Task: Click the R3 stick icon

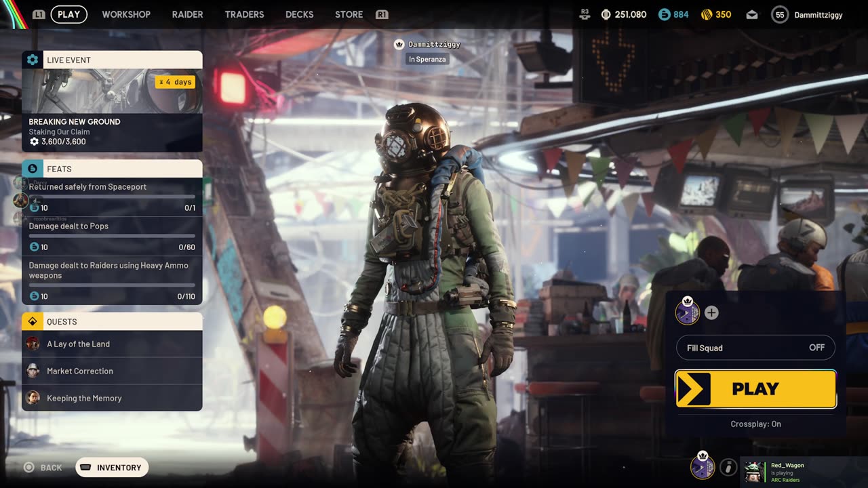Action: 585,14
